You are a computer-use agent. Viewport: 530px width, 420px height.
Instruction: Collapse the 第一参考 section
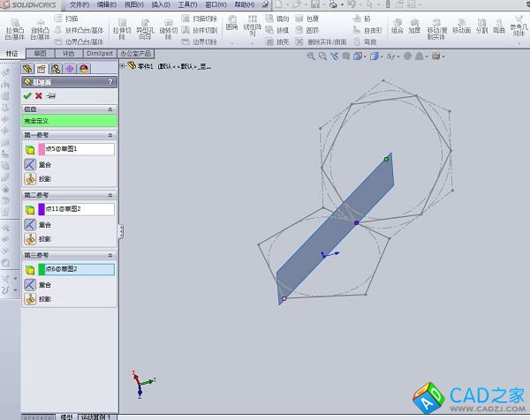110,135
